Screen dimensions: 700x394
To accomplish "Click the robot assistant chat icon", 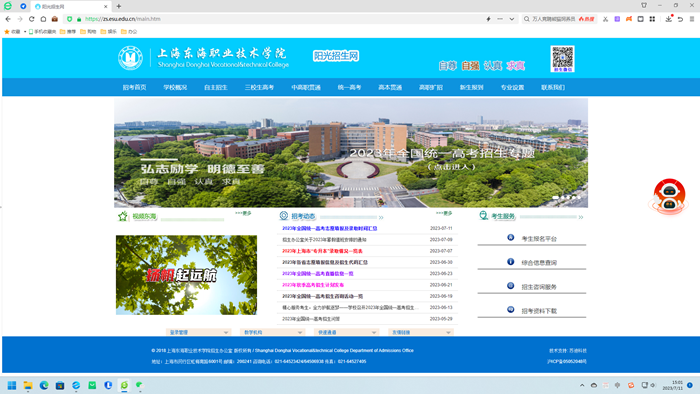I will [x=669, y=196].
